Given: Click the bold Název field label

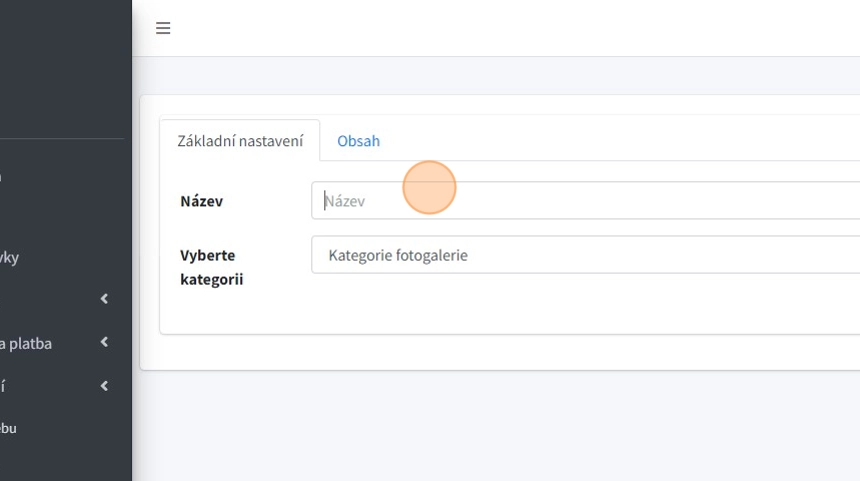Looking at the screenshot, I should 201,201.
